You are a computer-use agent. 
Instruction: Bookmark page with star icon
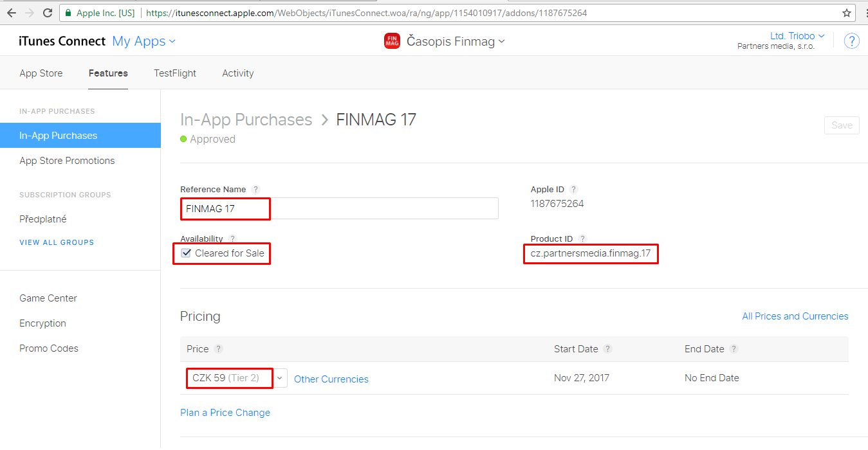point(847,13)
